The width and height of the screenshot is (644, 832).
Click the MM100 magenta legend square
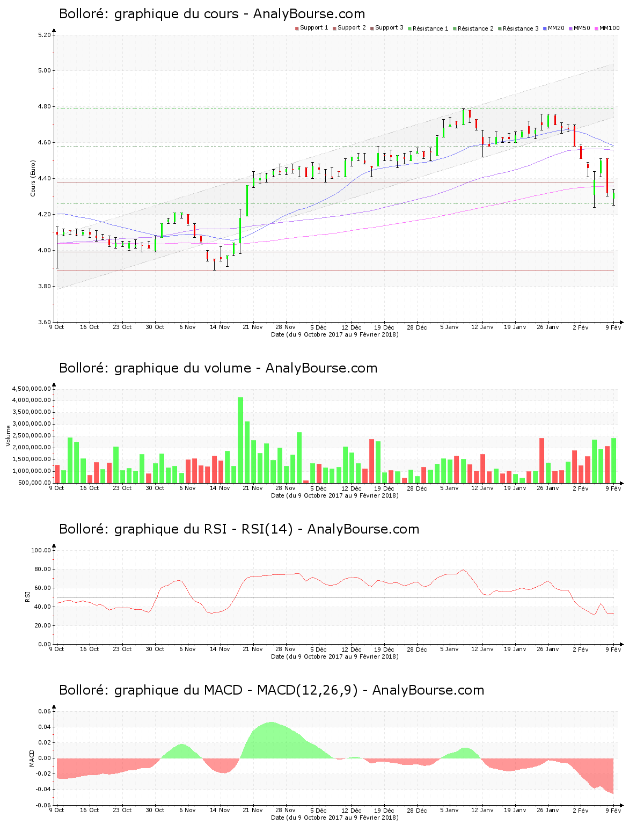[x=597, y=28]
